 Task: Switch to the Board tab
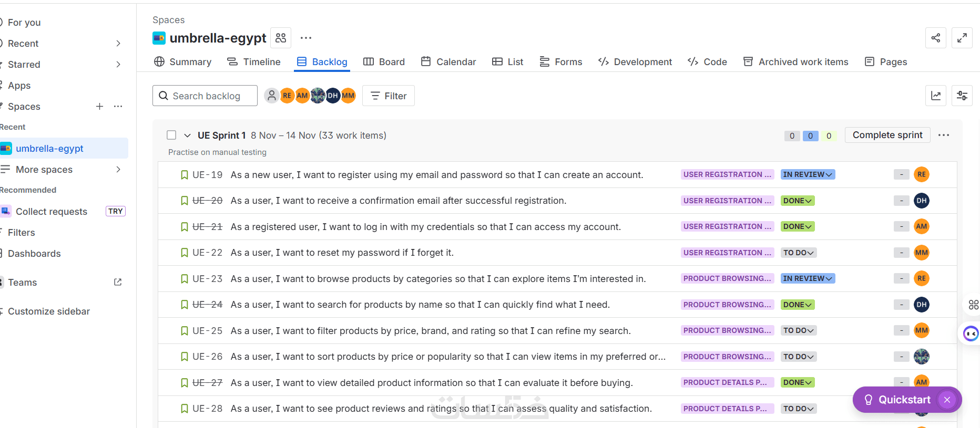(x=384, y=62)
